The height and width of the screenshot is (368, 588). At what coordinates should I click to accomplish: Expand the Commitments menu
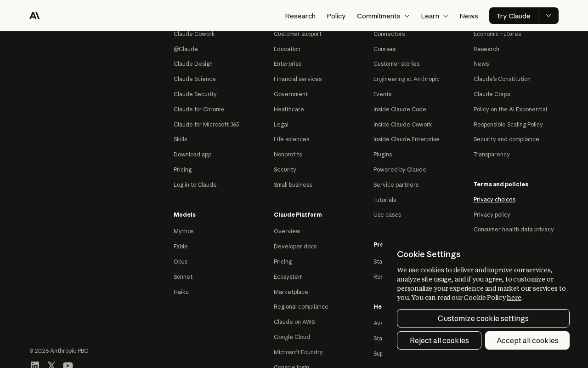383,16
